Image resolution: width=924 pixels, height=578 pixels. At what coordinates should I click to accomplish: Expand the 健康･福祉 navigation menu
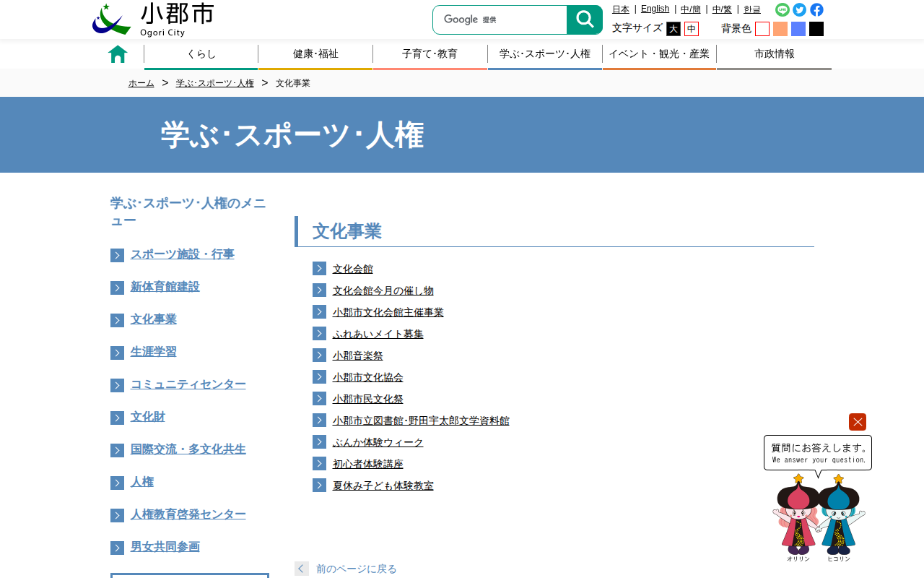(315, 54)
